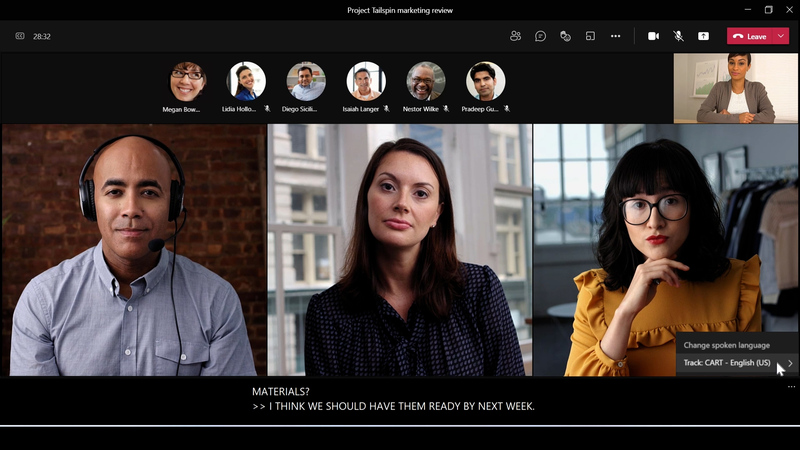
Task: Select Change spoken language menu item
Action: pyautogui.click(x=726, y=345)
